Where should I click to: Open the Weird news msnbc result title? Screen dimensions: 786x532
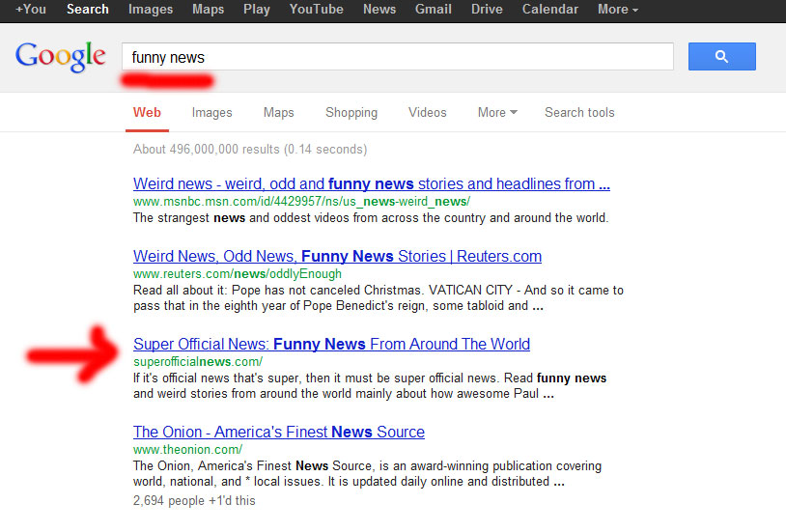tap(372, 184)
